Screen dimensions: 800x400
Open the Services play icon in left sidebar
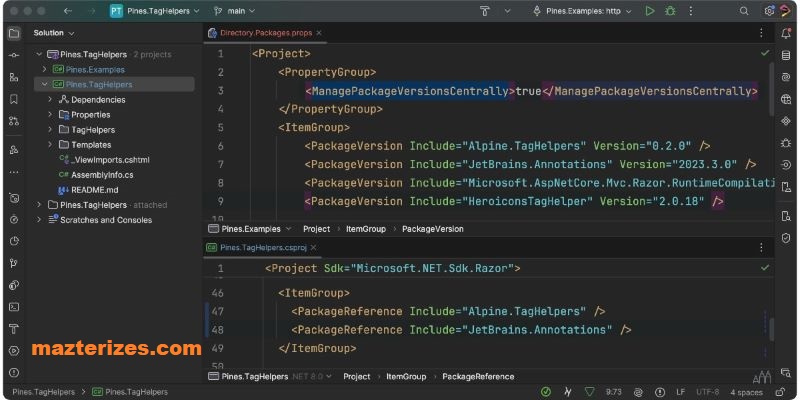pyautogui.click(x=14, y=351)
